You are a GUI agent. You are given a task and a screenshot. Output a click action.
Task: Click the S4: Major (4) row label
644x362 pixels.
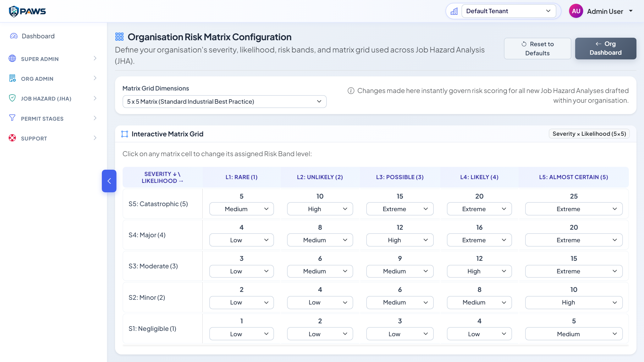pyautogui.click(x=147, y=235)
